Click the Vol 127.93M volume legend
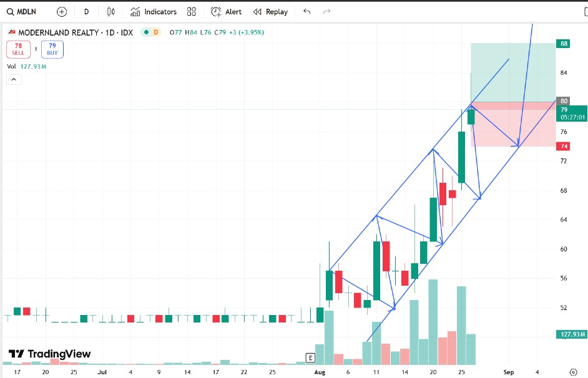This screenshot has width=588, height=378. (27, 66)
